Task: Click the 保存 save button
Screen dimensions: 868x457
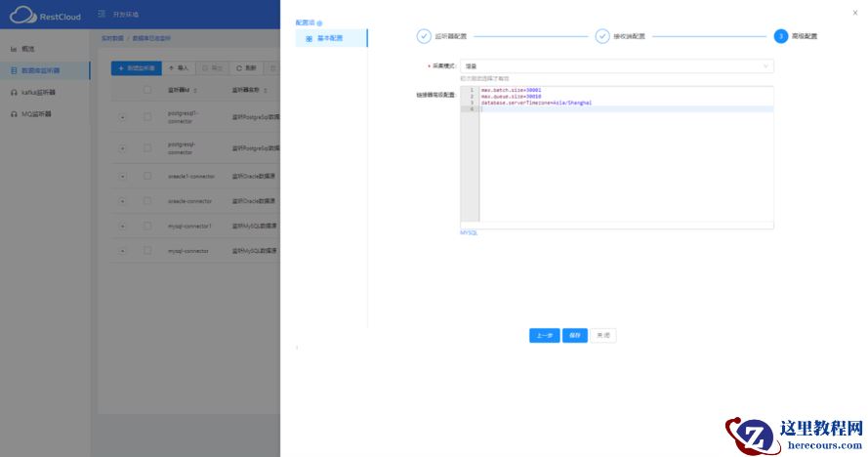Action: tap(575, 335)
